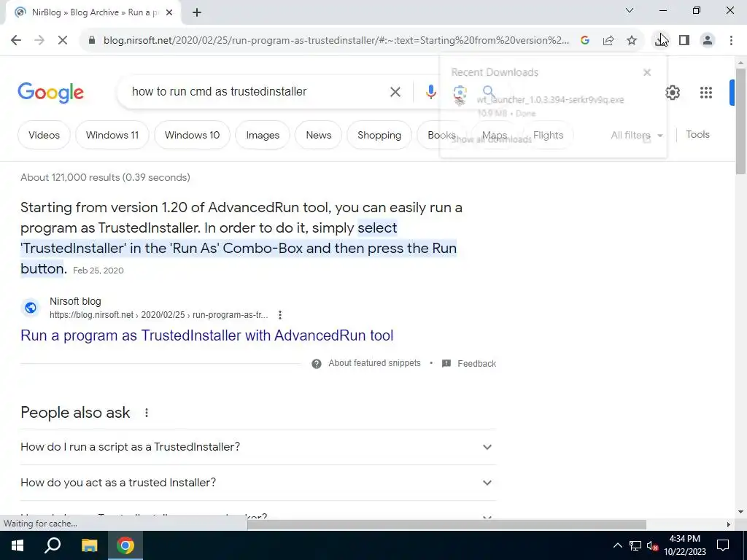Toggle Chrome side panel icon

coord(684,40)
